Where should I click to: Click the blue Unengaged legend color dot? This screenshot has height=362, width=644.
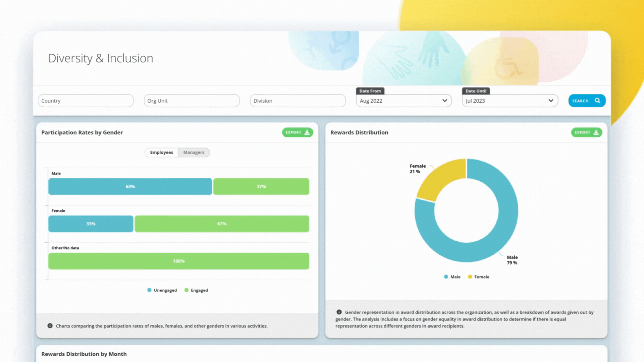click(149, 290)
